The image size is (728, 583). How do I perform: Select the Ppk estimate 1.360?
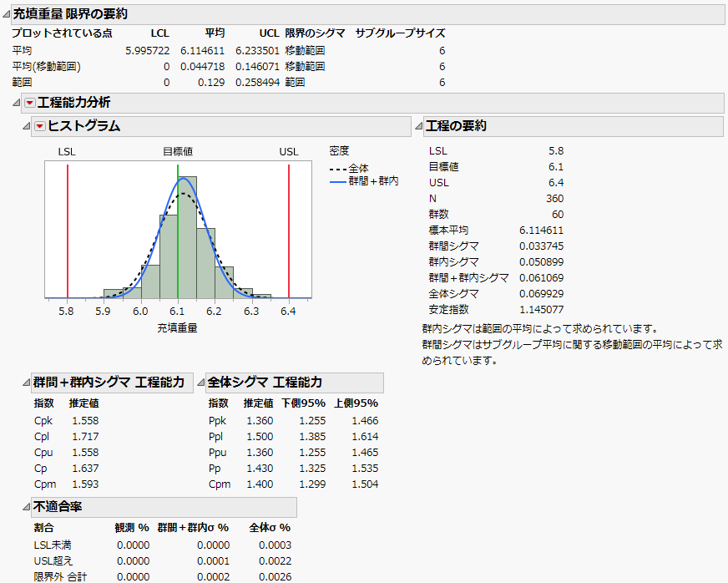260,421
